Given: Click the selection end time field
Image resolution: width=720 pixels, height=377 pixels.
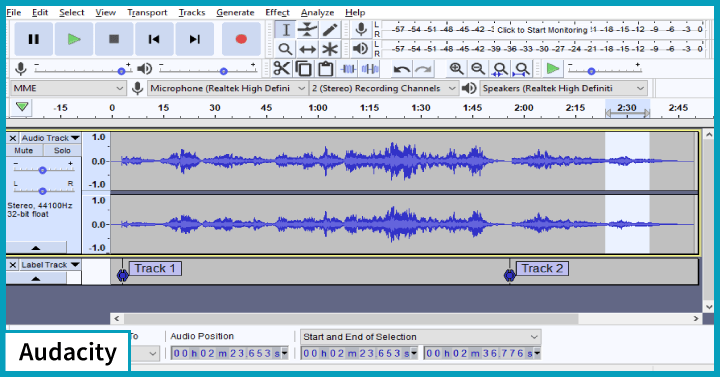Looking at the screenshot, I should pyautogui.click(x=482, y=353).
